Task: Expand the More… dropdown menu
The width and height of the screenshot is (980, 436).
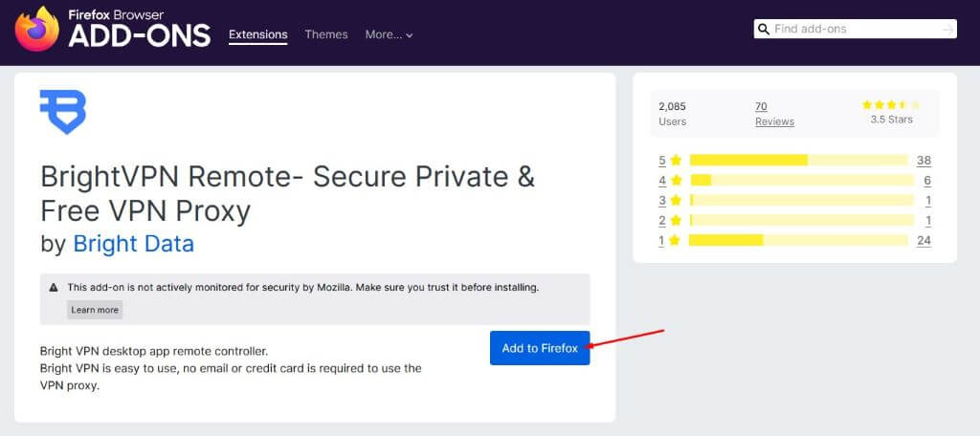Action: pyautogui.click(x=389, y=35)
